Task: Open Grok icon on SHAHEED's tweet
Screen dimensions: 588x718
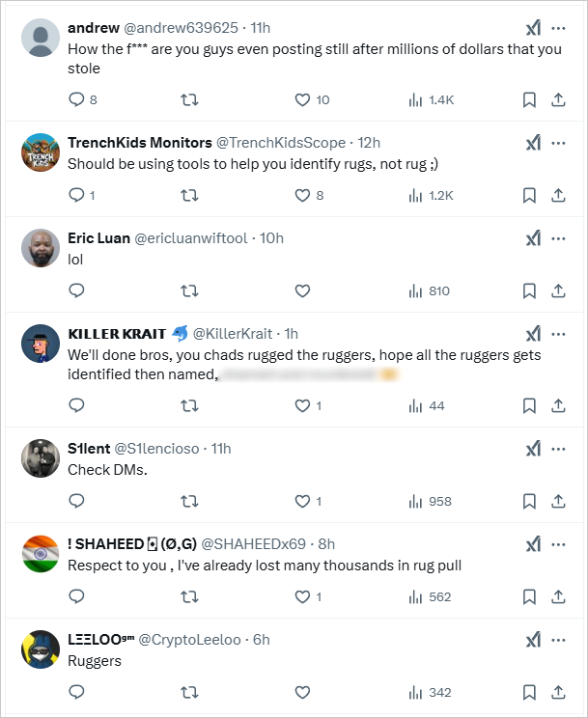Action: point(533,544)
